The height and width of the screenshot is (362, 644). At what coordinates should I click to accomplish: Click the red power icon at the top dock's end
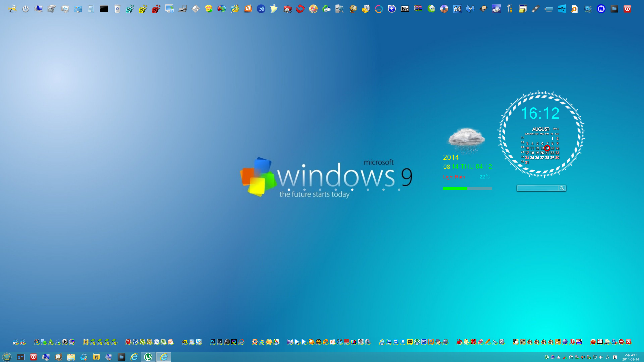tap(627, 9)
